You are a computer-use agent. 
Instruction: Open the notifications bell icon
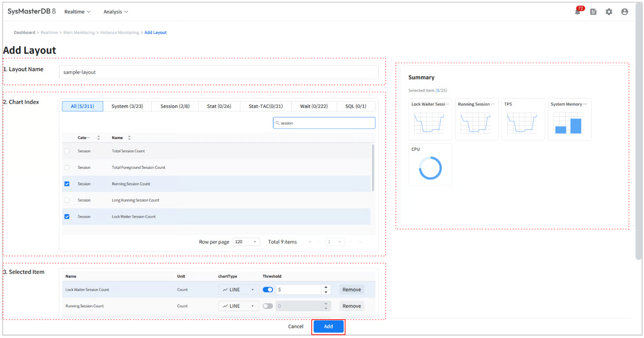(578, 12)
